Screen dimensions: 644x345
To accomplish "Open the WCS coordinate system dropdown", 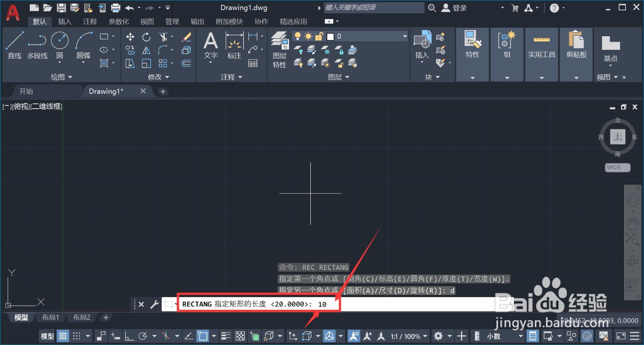I will coord(617,167).
